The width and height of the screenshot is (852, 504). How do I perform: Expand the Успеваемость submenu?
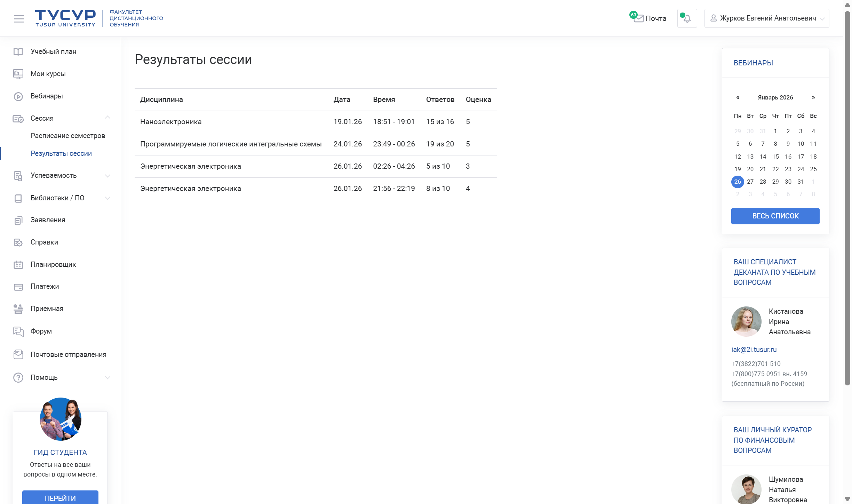click(x=108, y=176)
